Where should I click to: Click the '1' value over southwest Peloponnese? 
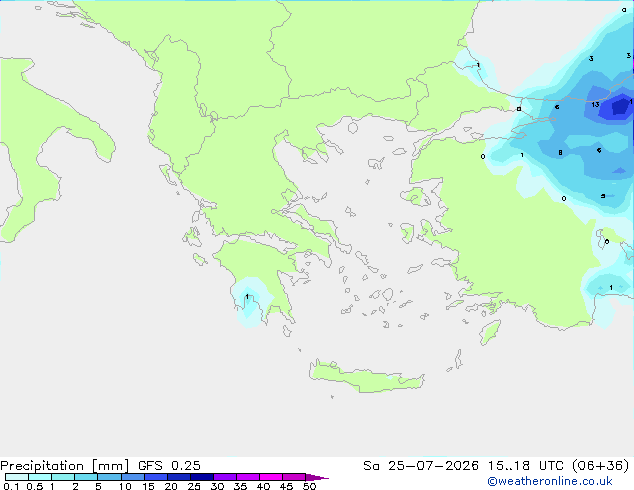[x=247, y=297]
